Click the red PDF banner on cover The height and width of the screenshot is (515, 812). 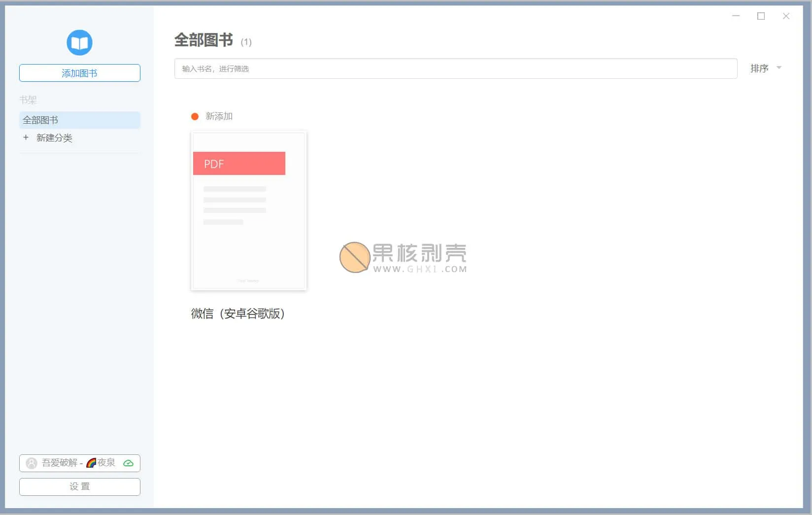point(239,164)
